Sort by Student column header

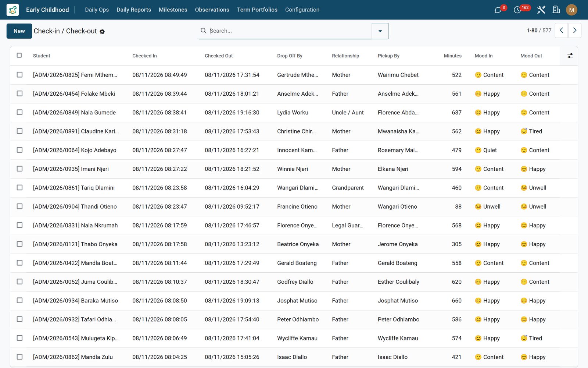point(42,56)
